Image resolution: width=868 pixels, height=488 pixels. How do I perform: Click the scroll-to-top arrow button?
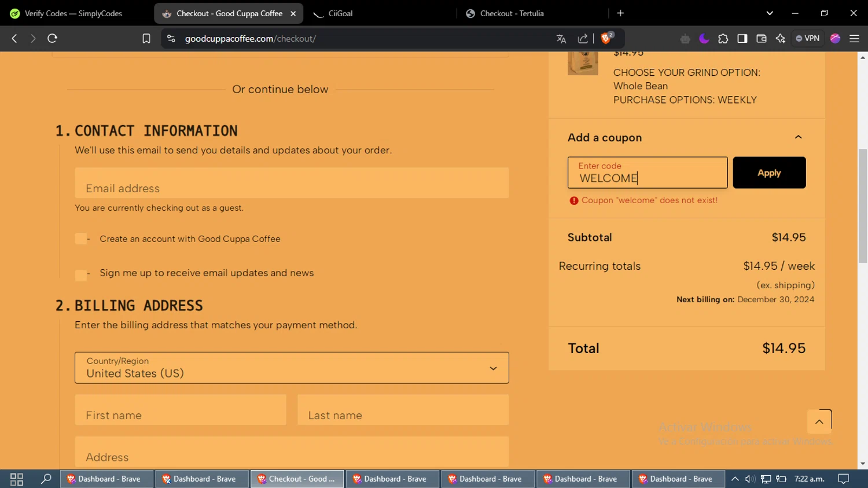coord(819,422)
